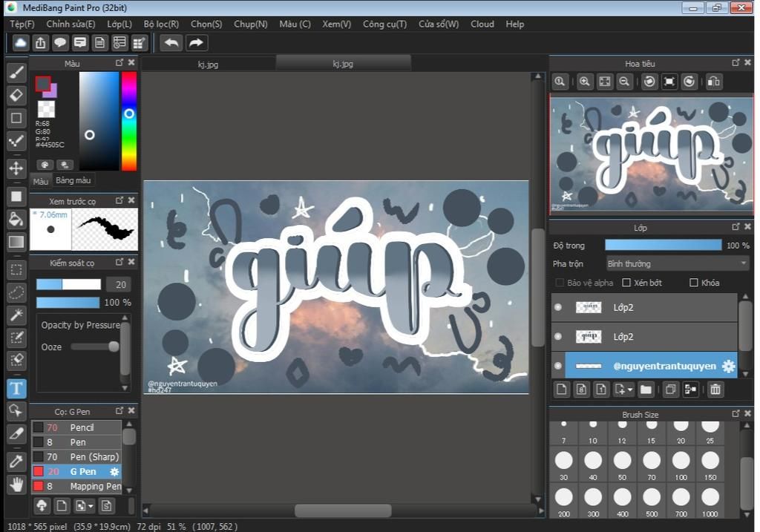The height and width of the screenshot is (532, 760).
Task: Select the Lasso tool
Action: click(16, 292)
